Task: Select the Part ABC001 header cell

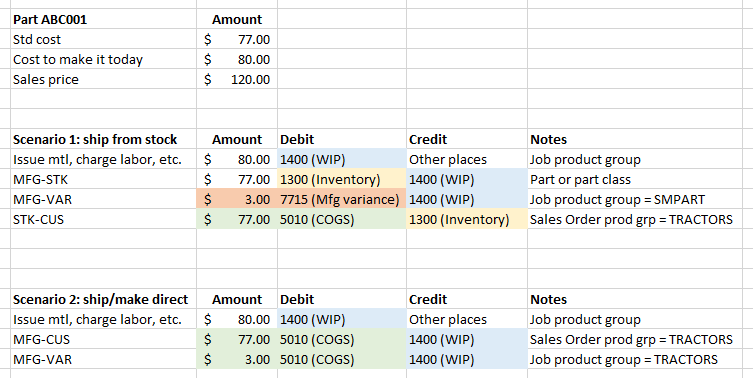Action: pyautogui.click(x=103, y=20)
